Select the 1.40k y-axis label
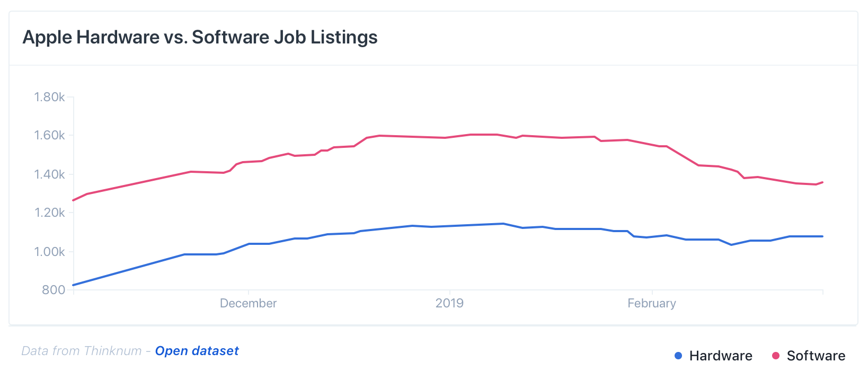The width and height of the screenshot is (868, 371). pos(49,174)
